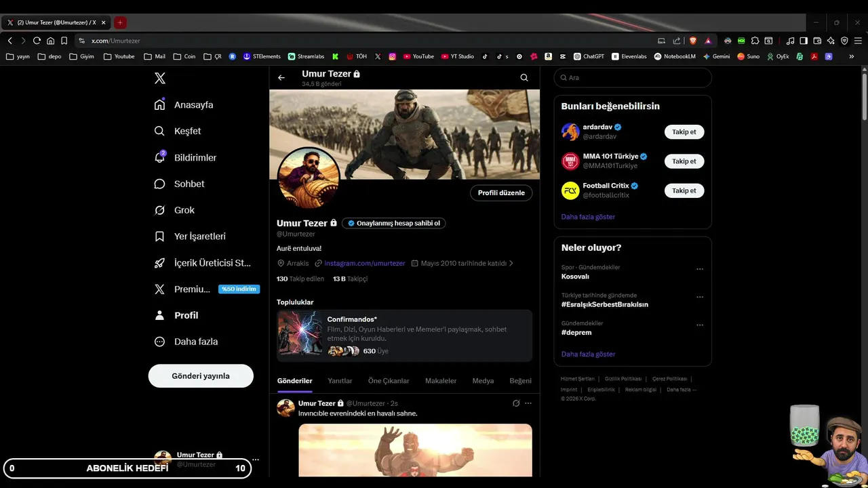This screenshot has height=488, width=868.
Task: Switch to the Yanıtlar tab
Action: (x=340, y=381)
